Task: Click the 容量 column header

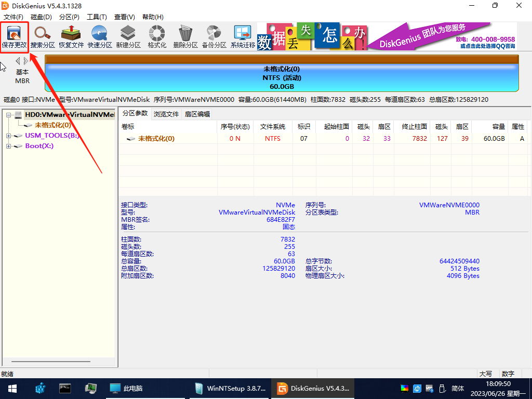Action: tap(489, 127)
